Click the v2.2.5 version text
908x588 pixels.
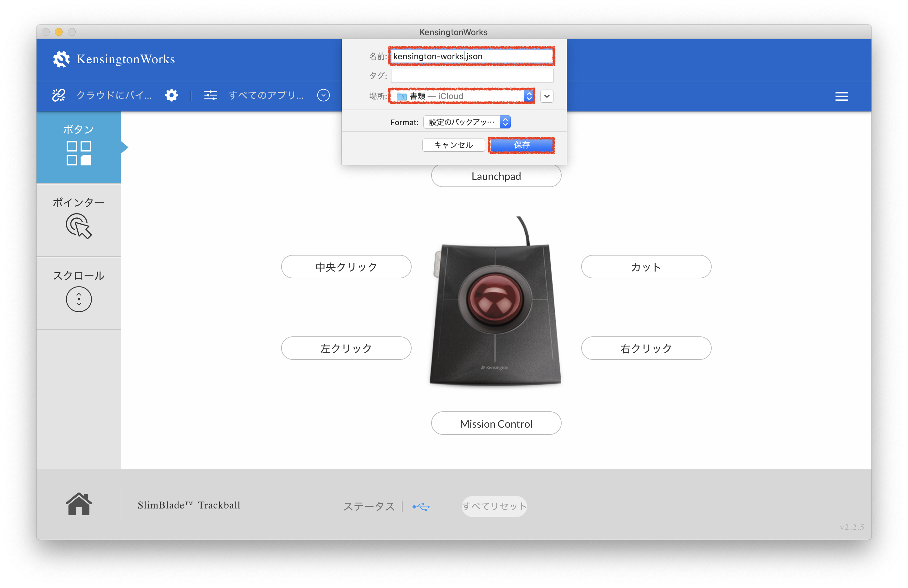pyautogui.click(x=852, y=527)
